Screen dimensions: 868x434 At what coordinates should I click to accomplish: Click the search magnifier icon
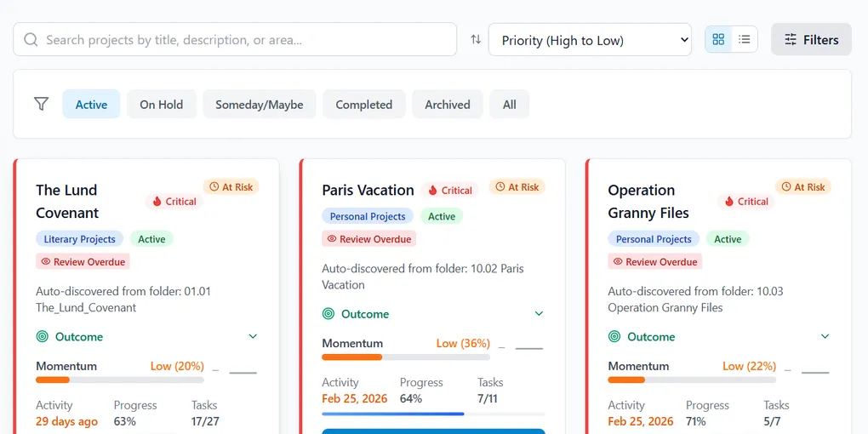[x=31, y=39]
